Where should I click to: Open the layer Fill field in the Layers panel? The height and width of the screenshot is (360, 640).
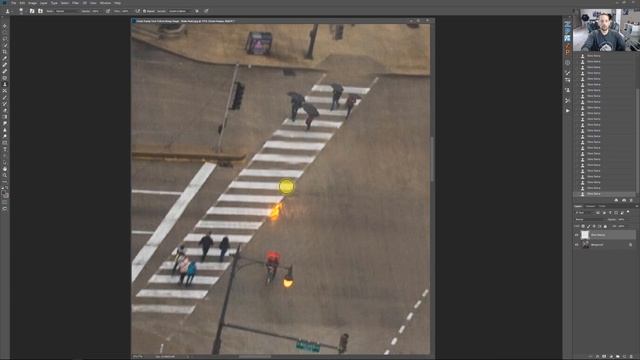click(x=622, y=226)
